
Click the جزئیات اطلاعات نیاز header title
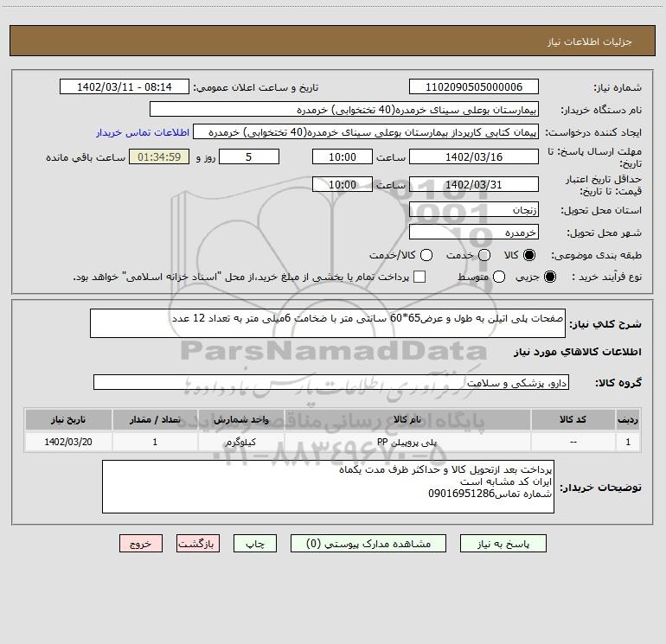point(589,41)
